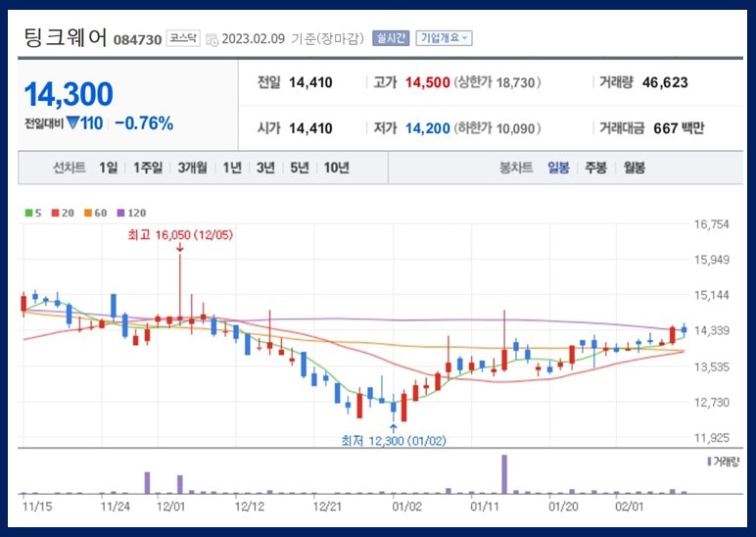Click the 상한가 18,730 text
756x537 pixels.
(497, 82)
